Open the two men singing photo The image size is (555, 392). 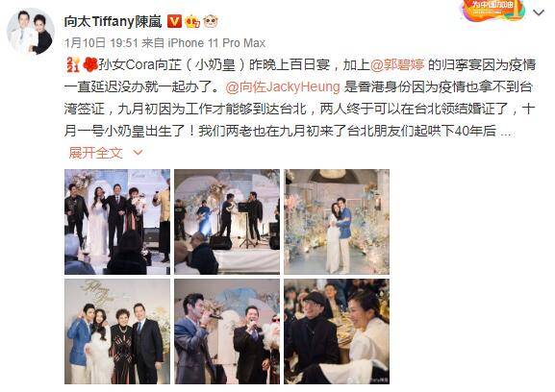(x=227, y=331)
